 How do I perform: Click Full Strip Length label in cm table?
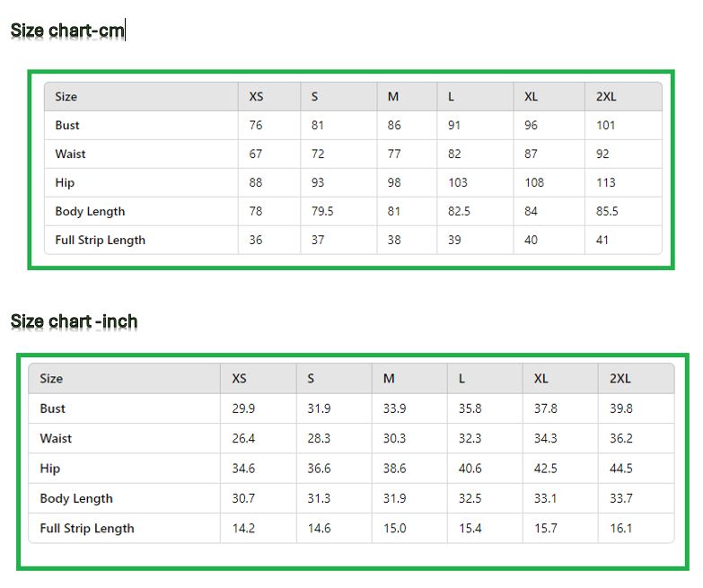100,241
